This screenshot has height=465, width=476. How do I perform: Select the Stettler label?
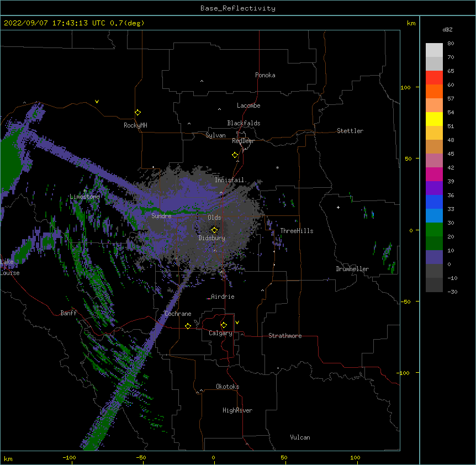(x=350, y=131)
